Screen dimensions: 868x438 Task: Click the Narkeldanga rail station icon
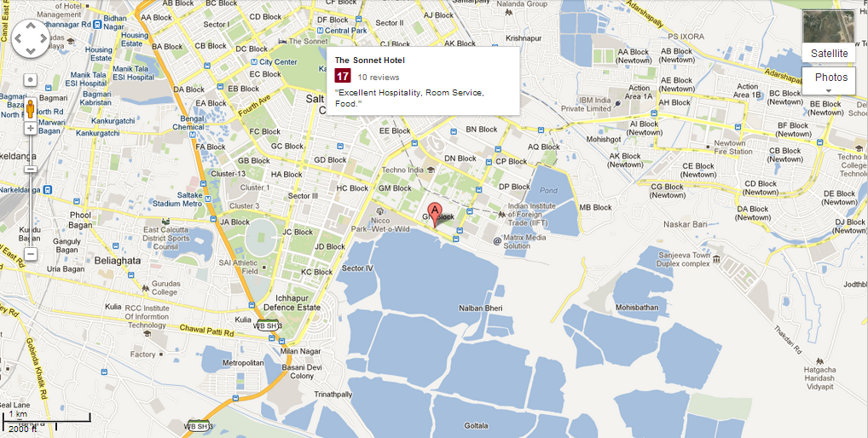[48, 190]
